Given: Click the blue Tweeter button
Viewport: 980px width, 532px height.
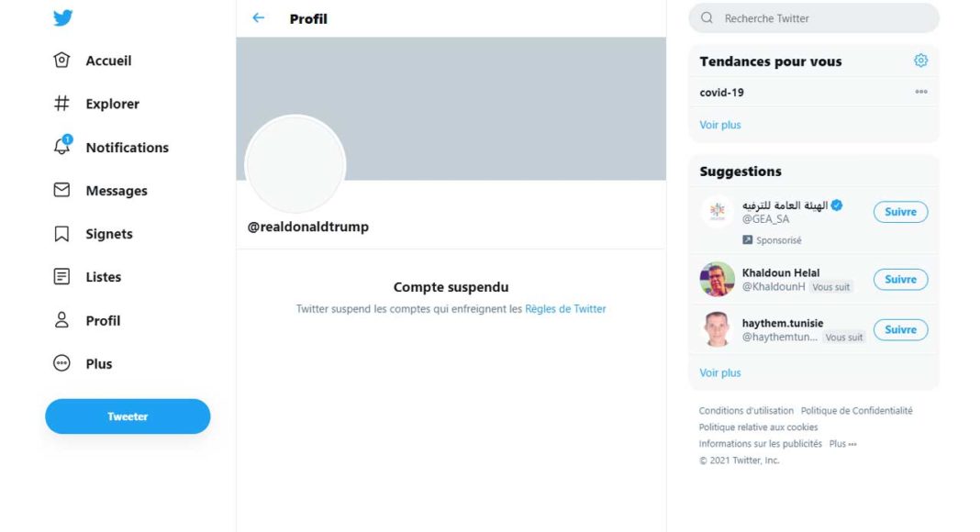Looking at the screenshot, I should (128, 416).
